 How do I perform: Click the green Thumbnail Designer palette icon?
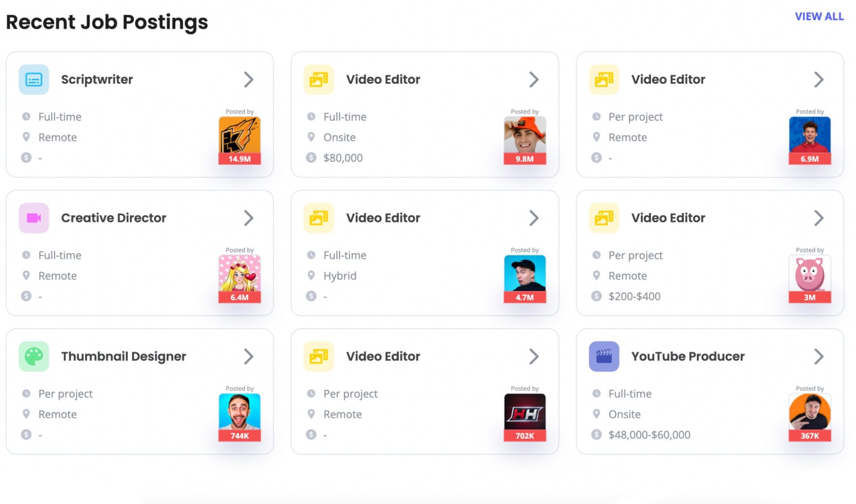pyautogui.click(x=33, y=356)
